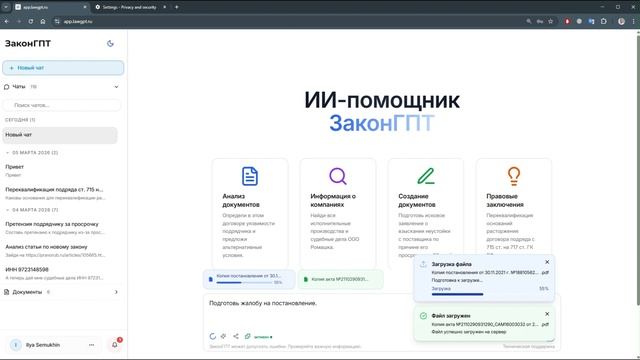Click the zoom magnifier icon in address bar
This screenshot has height=360, width=640.
pyautogui.click(x=529, y=21)
